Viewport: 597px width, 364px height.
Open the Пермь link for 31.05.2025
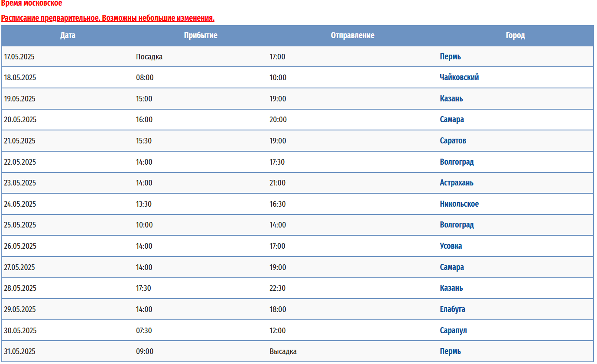click(x=450, y=351)
